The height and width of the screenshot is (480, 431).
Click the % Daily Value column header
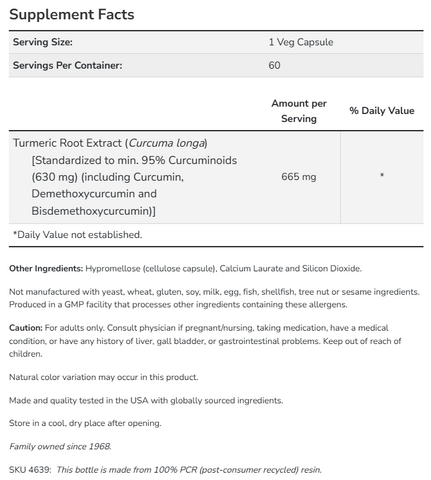(382, 111)
